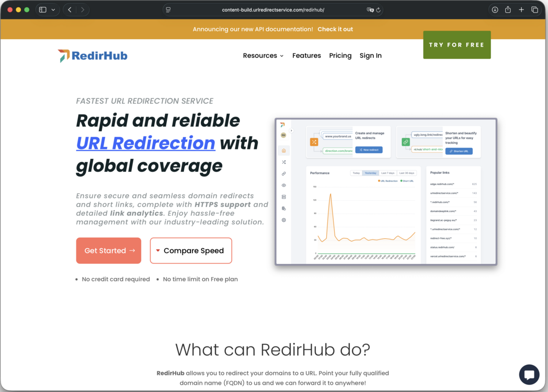This screenshot has height=392, width=548.
Task: Click the orange redirect card icon
Action: pos(314,142)
